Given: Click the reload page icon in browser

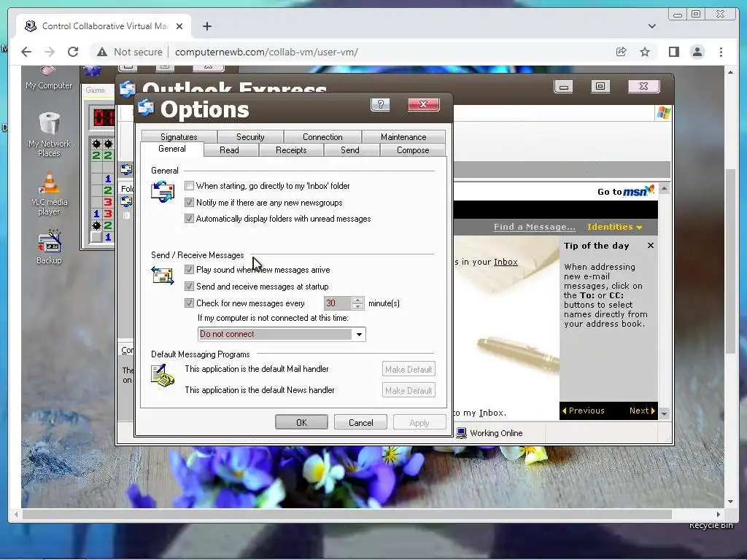Looking at the screenshot, I should [73, 52].
